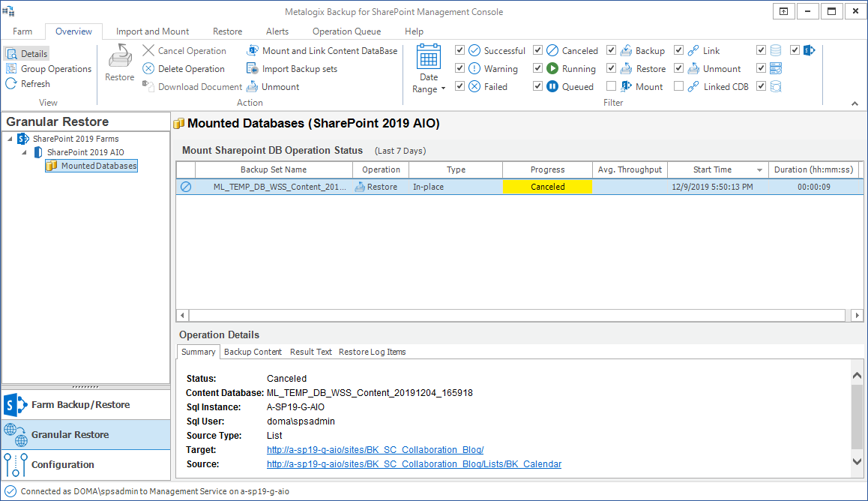868x501 pixels.
Task: Click the Unmount action in the ribbon
Action: [253, 87]
